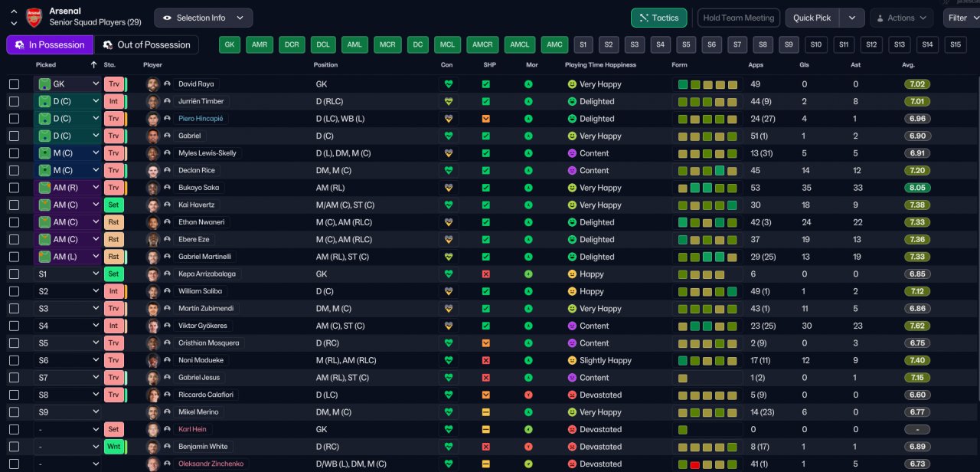
Task: Sort by the Avg. column header
Action: 909,64
